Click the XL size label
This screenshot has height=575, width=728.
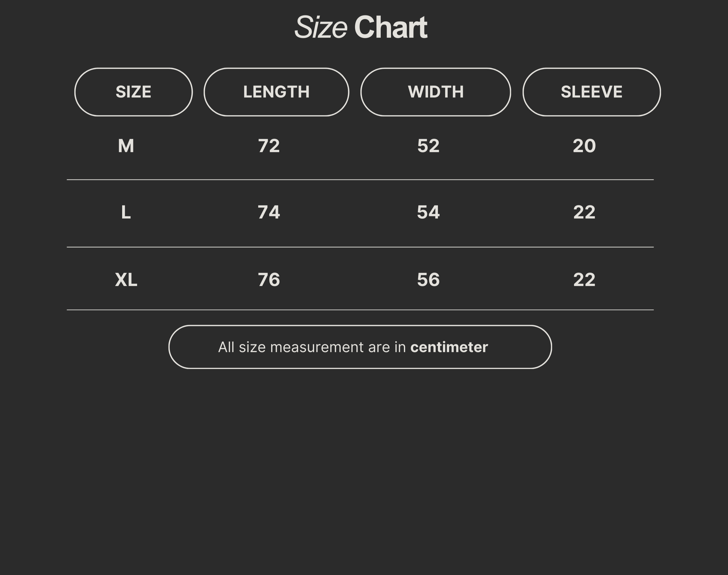click(126, 280)
